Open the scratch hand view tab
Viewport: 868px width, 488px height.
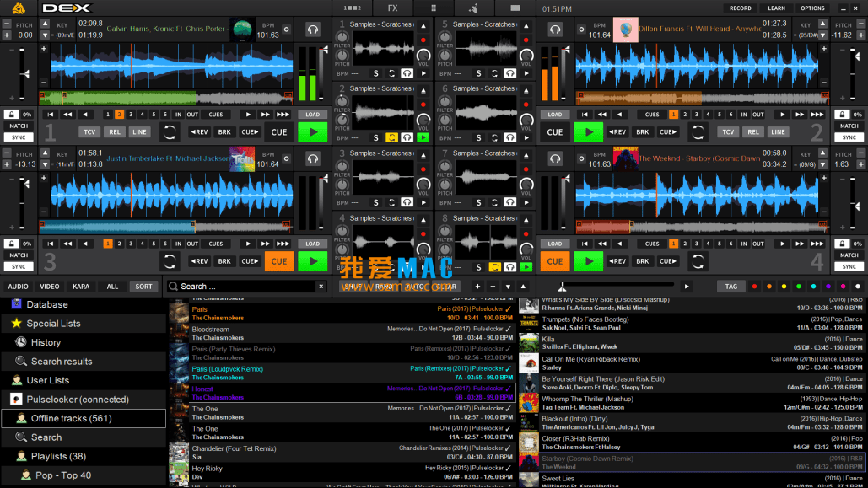(x=473, y=8)
